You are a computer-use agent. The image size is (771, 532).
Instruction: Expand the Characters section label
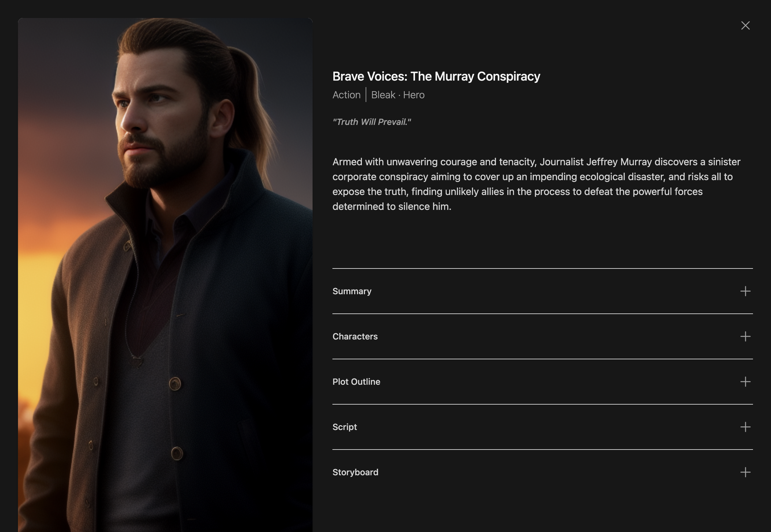click(x=355, y=337)
